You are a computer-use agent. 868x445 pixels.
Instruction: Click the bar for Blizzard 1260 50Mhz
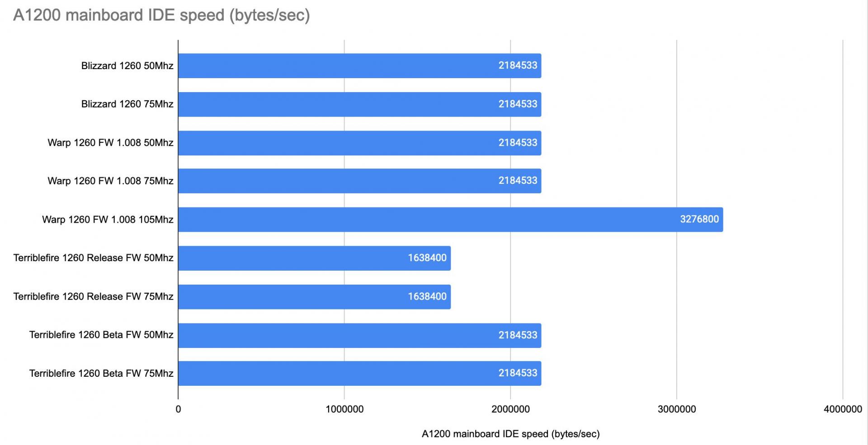[360, 66]
